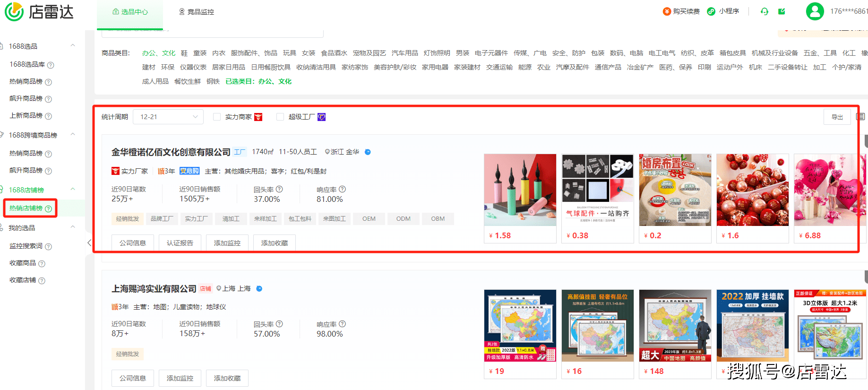The image size is (868, 390).
Task: Switch to the 竞品监控 tab
Action: click(196, 12)
